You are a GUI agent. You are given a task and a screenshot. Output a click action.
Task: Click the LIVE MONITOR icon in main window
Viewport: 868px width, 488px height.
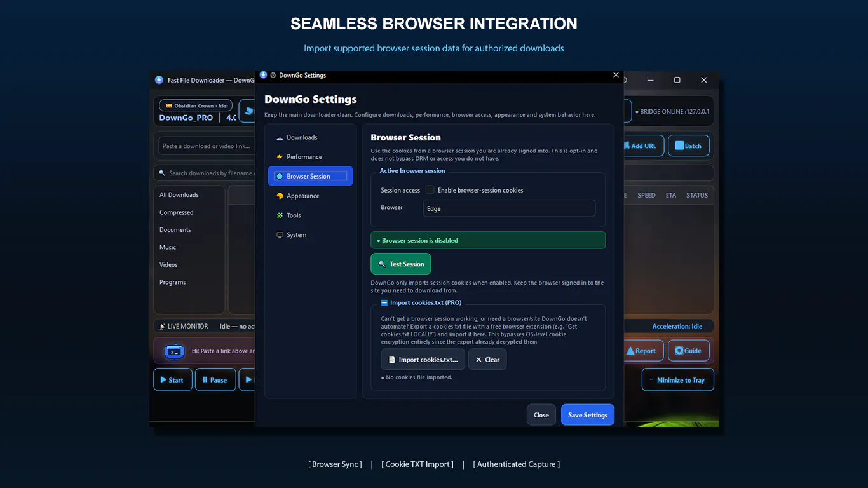pos(163,327)
